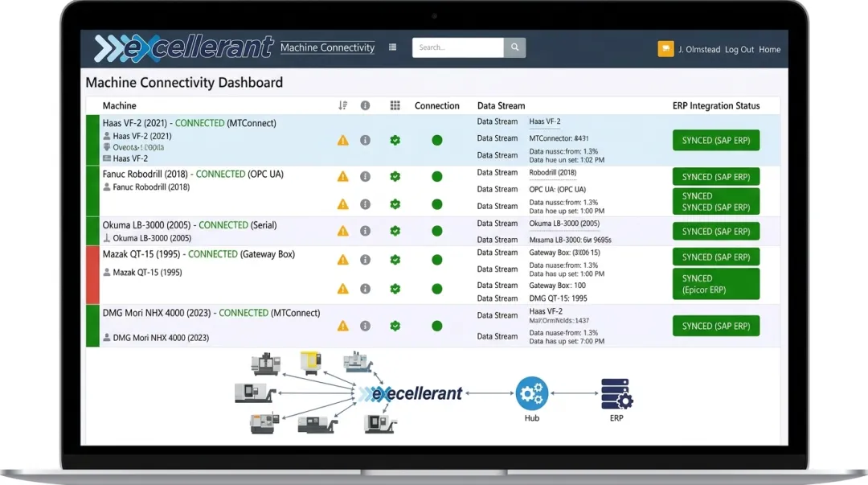The width and height of the screenshot is (868, 485).
Task: Click the Connection column header
Action: 436,105
